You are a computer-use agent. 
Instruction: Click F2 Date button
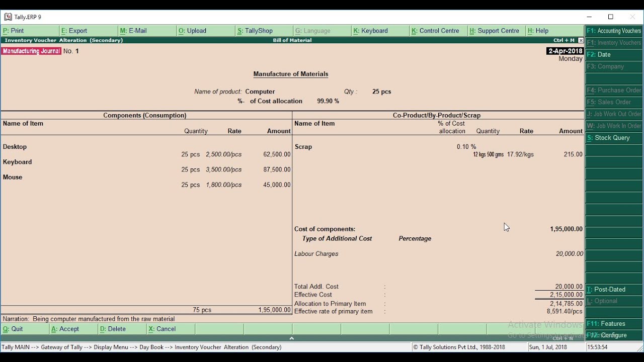pos(614,54)
